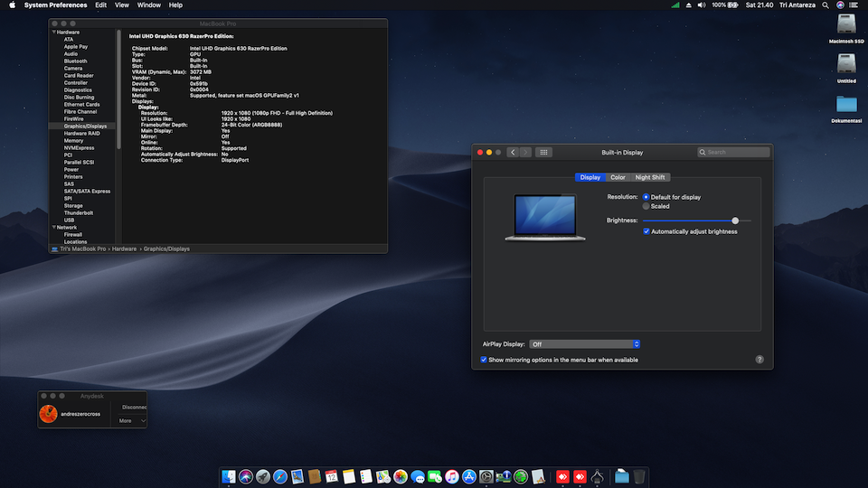Image resolution: width=868 pixels, height=488 pixels.
Task: Click the Disconnect button in Anydesk
Action: pos(134,408)
